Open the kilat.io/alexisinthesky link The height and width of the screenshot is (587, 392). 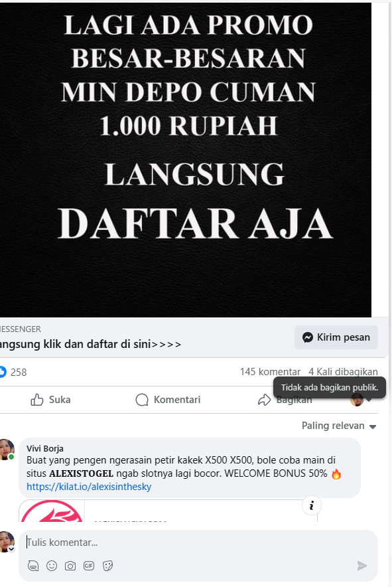point(89,487)
